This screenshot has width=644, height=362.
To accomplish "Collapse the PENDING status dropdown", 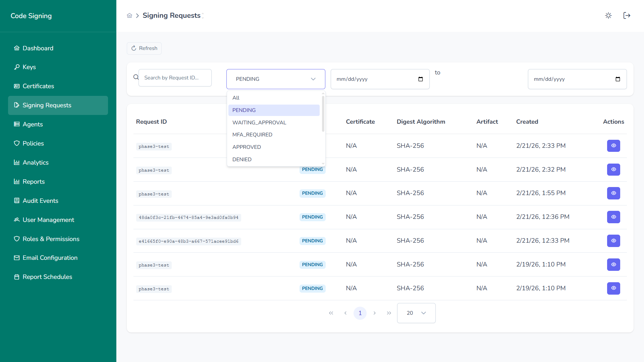I will coord(275,79).
